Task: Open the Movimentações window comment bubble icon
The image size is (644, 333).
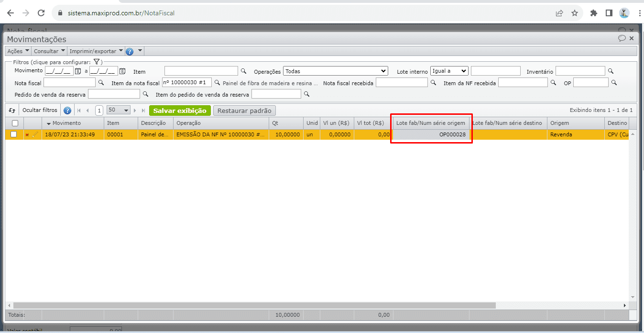Action: (x=622, y=38)
